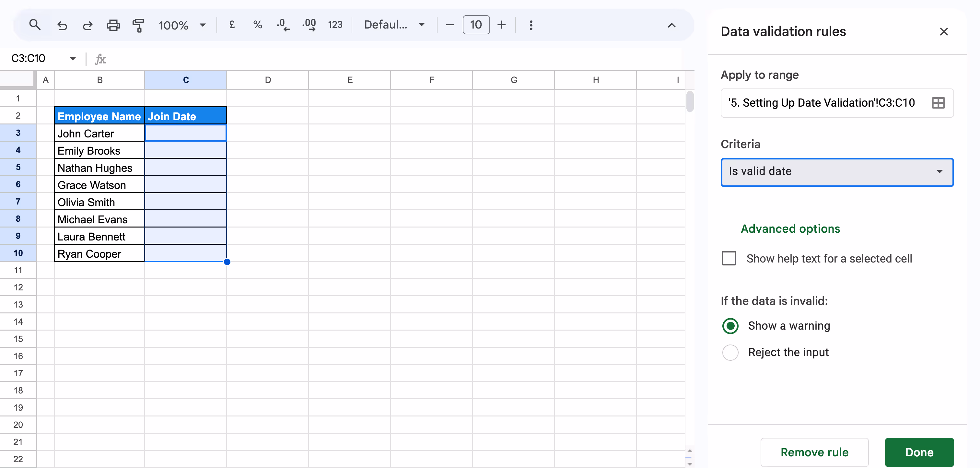Redo the last action
The image size is (980, 468).
(x=87, y=24)
